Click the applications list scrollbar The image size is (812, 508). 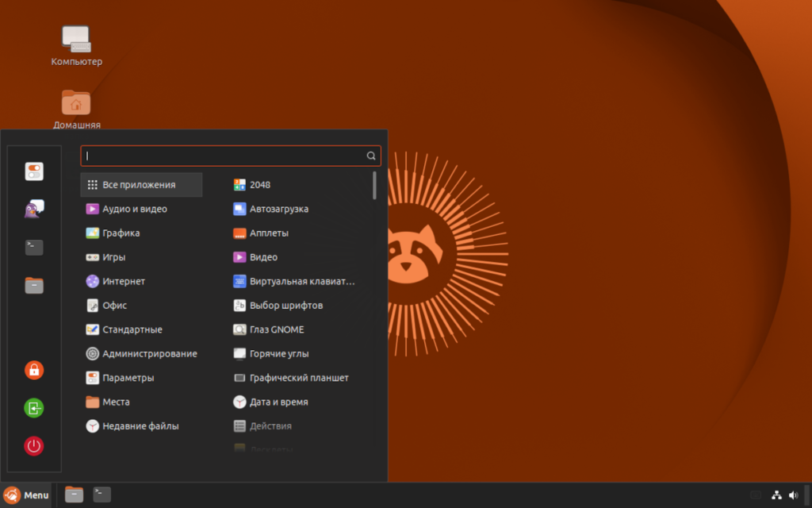(374, 186)
